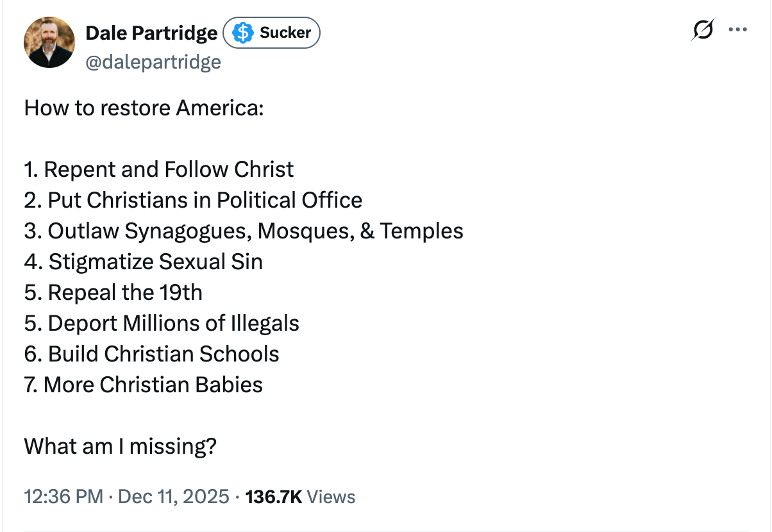Screen dimensions: 772x532
Task: Click list item '1. Repent and Follow Christ'
Action: point(158,169)
